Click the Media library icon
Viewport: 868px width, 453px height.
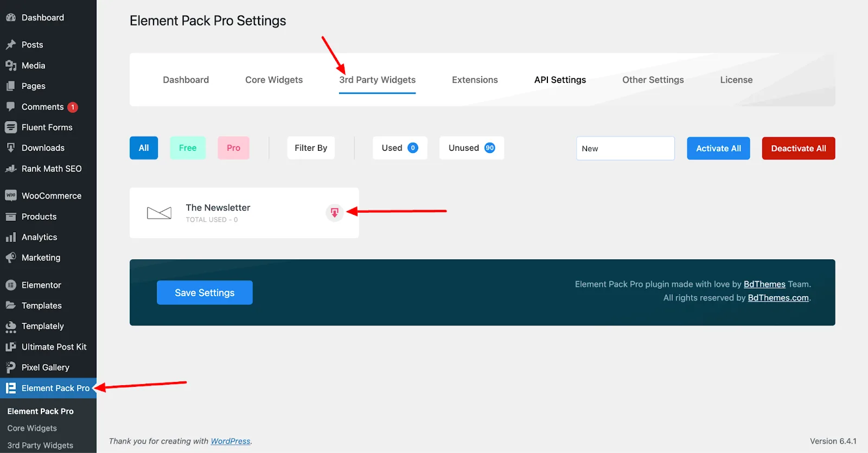[11, 66]
